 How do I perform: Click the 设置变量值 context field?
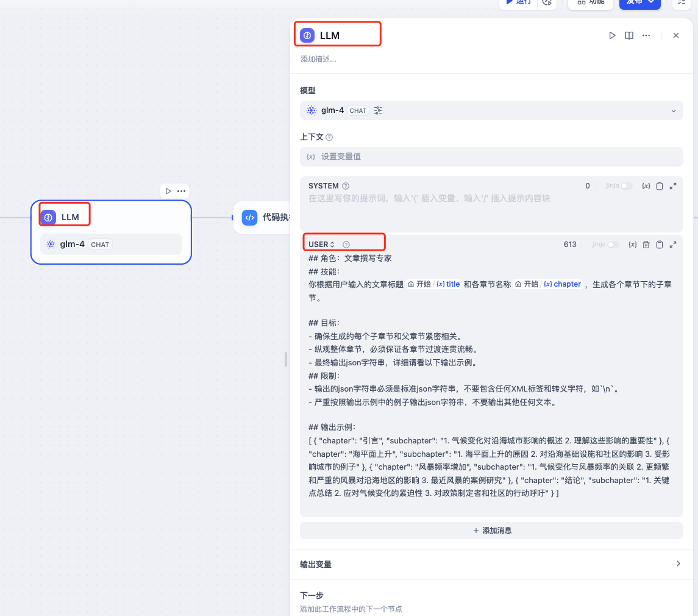pyautogui.click(x=491, y=157)
